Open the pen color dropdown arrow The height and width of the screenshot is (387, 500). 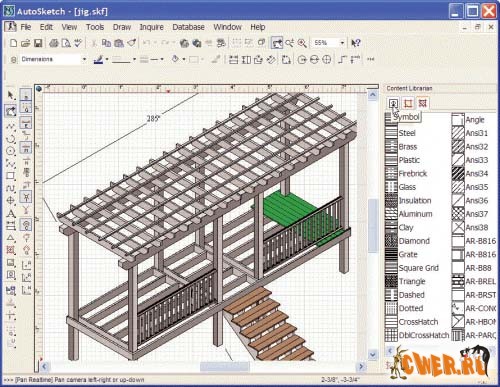coord(107,59)
